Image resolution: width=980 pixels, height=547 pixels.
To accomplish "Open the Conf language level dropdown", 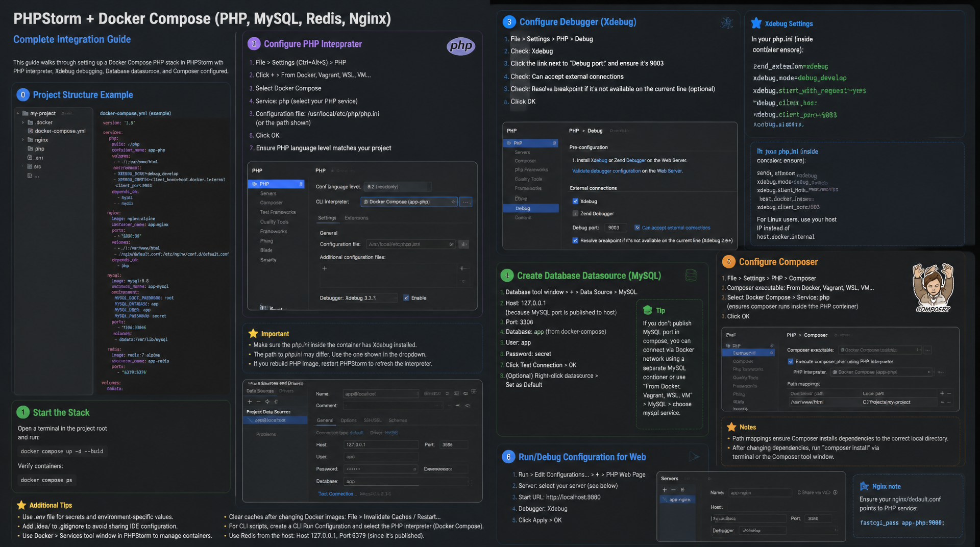I will (x=398, y=187).
